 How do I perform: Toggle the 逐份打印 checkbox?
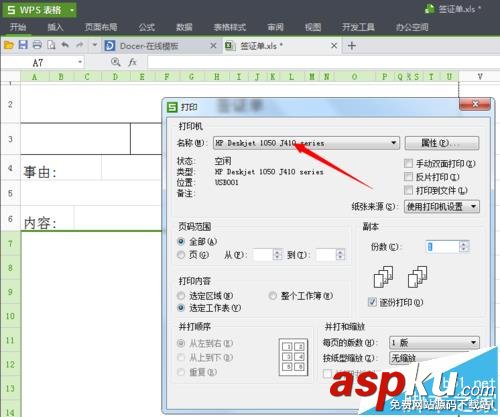pyautogui.click(x=372, y=302)
